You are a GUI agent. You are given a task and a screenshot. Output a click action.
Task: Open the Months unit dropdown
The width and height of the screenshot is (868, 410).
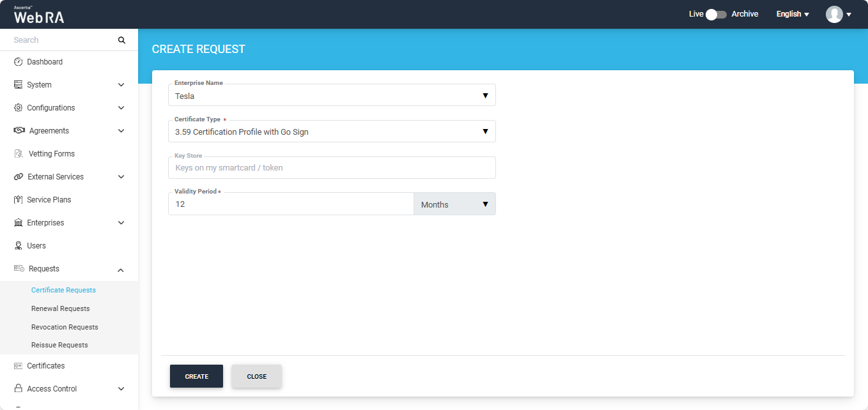click(x=454, y=204)
